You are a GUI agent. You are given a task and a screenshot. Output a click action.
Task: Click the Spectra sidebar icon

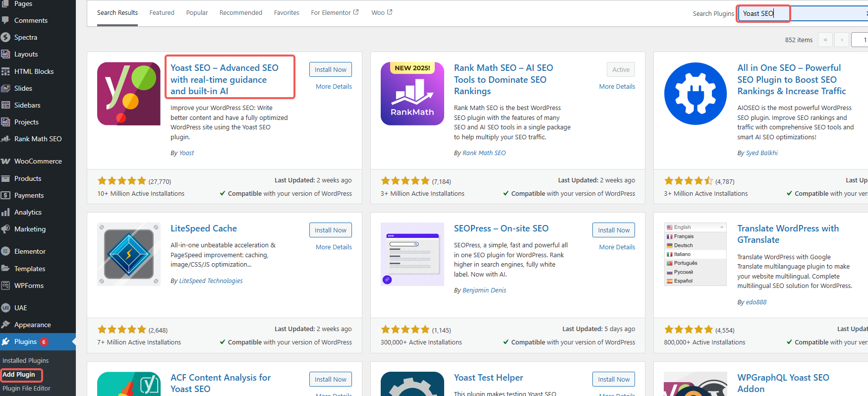coord(5,37)
